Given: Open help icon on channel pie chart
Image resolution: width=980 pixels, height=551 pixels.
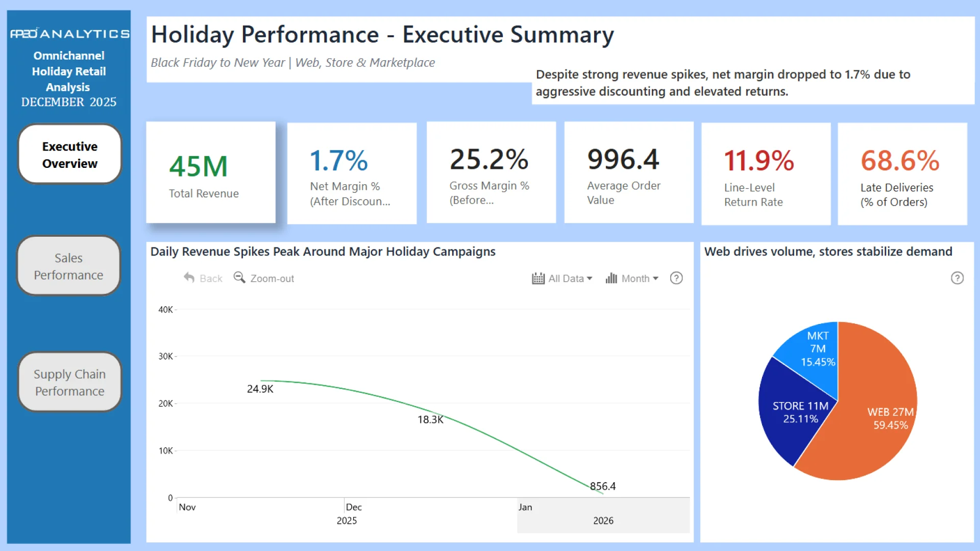Looking at the screenshot, I should (957, 278).
